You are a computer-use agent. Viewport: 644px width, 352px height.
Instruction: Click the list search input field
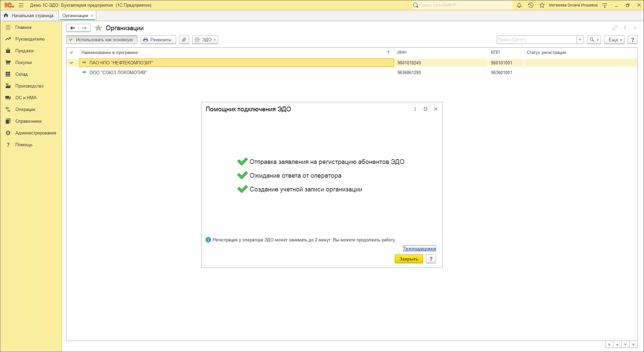(536, 40)
